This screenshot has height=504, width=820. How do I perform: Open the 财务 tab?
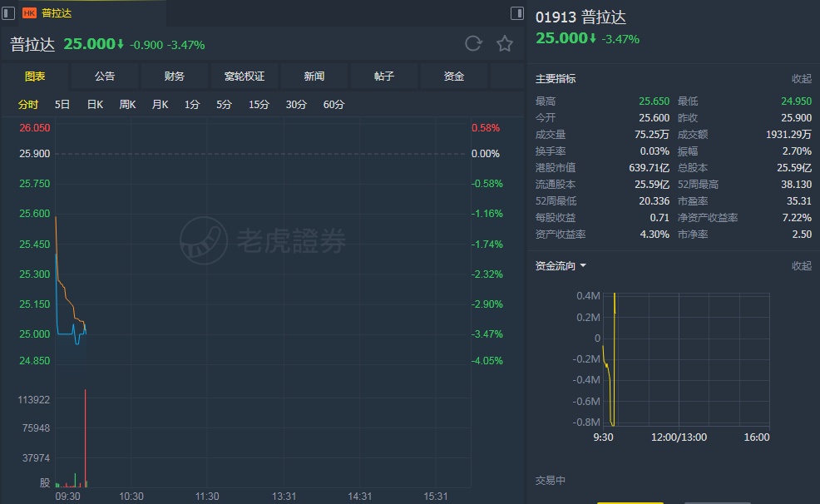(174, 77)
